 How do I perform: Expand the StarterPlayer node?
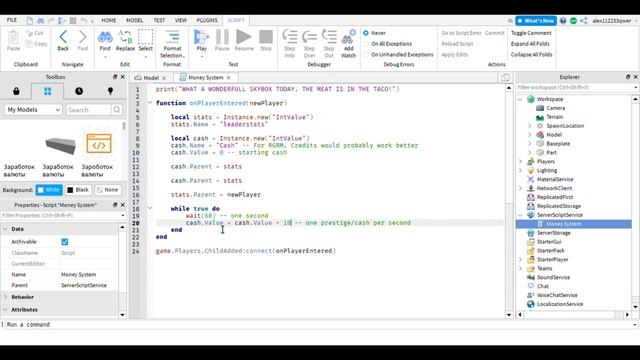(x=520, y=260)
